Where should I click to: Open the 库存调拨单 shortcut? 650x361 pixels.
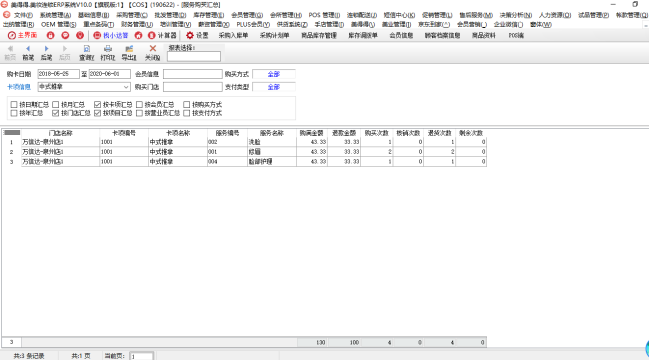pos(363,36)
